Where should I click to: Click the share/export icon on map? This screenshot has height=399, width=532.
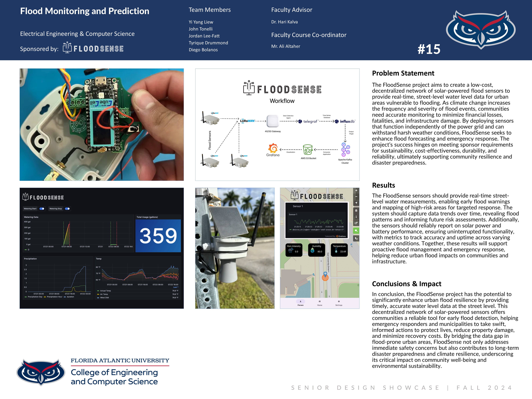[356, 223]
